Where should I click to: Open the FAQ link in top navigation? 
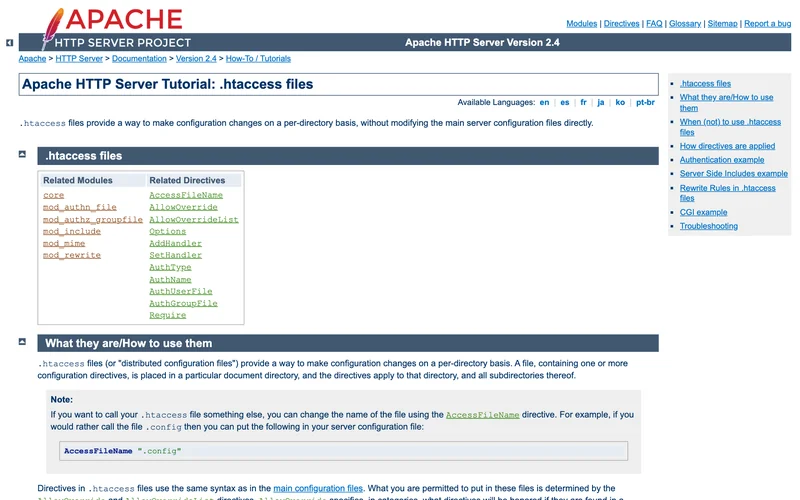(x=654, y=23)
